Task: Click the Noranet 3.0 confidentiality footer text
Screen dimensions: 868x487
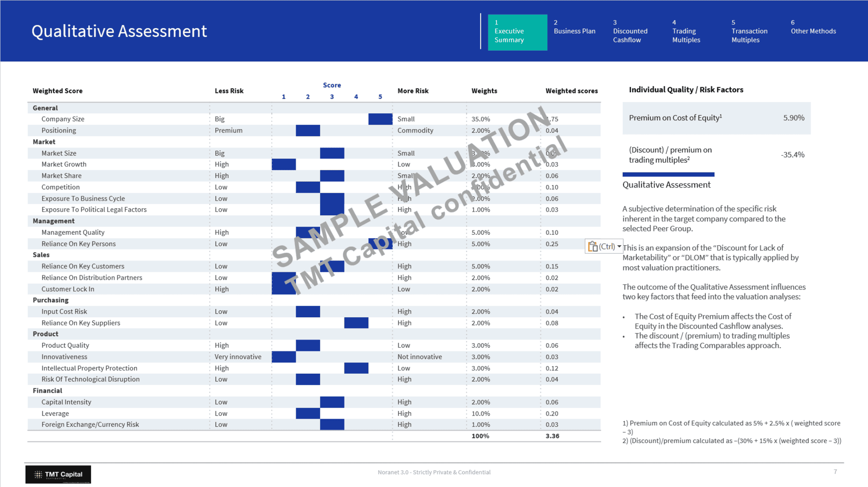Action: (434, 472)
